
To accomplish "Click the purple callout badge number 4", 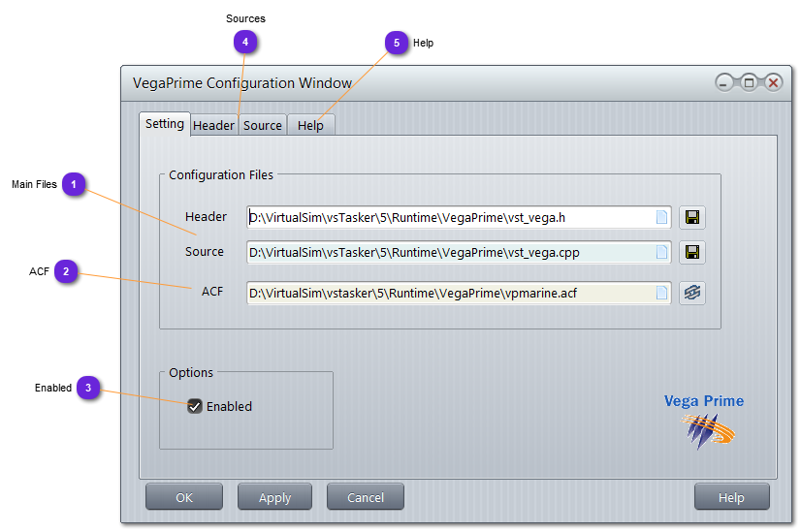I will 246,42.
